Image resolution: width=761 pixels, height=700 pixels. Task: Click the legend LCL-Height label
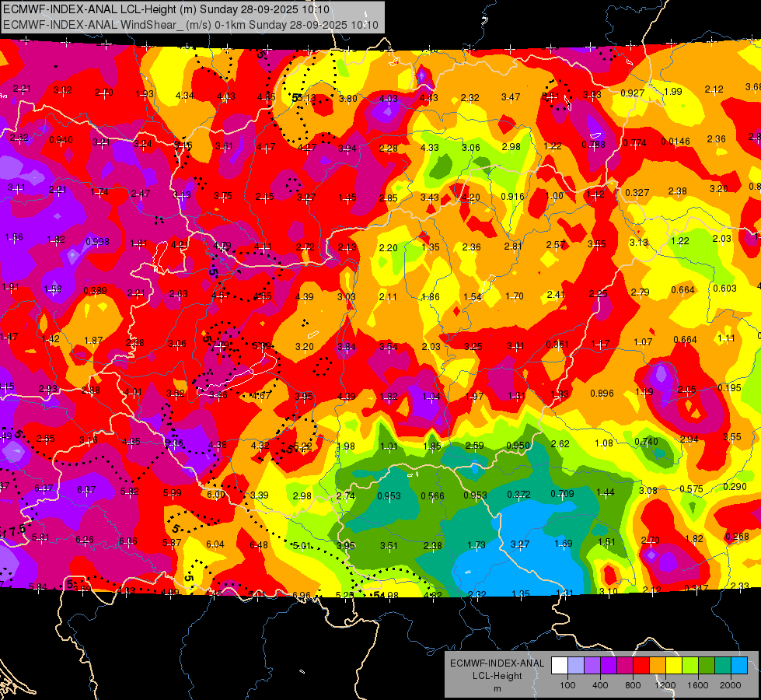(497, 676)
